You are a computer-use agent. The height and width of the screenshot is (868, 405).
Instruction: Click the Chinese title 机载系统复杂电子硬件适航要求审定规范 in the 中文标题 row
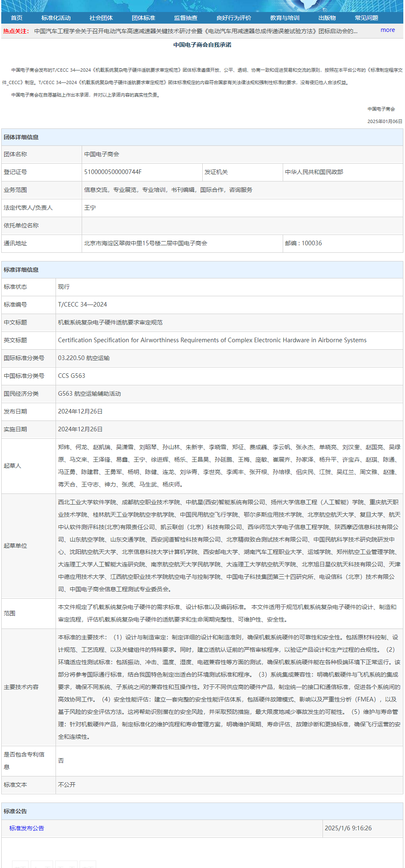pos(110,322)
